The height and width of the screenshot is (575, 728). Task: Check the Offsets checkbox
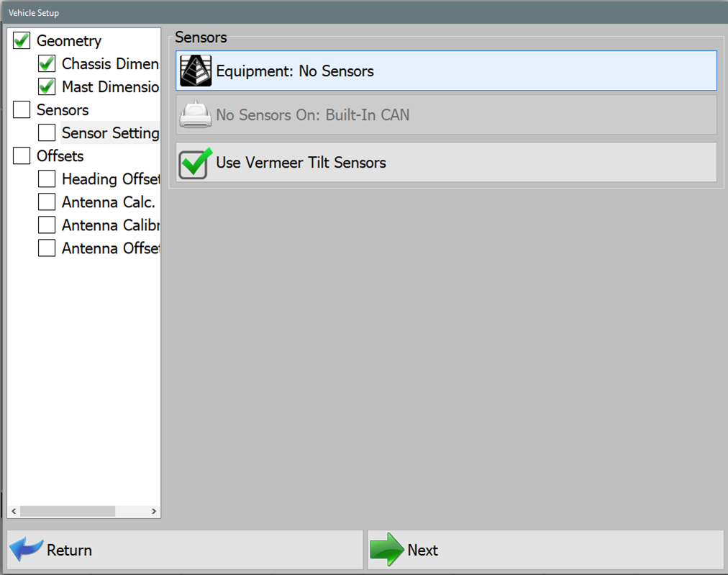21,155
